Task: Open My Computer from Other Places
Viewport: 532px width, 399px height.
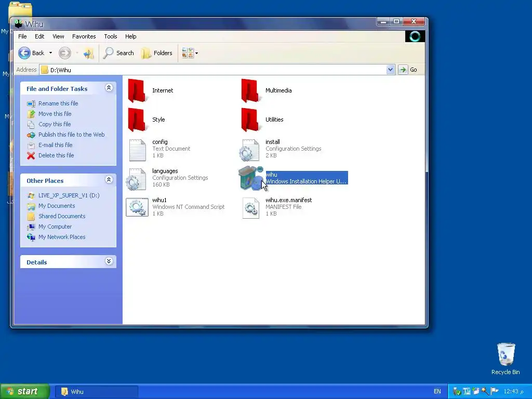Action: pos(55,227)
